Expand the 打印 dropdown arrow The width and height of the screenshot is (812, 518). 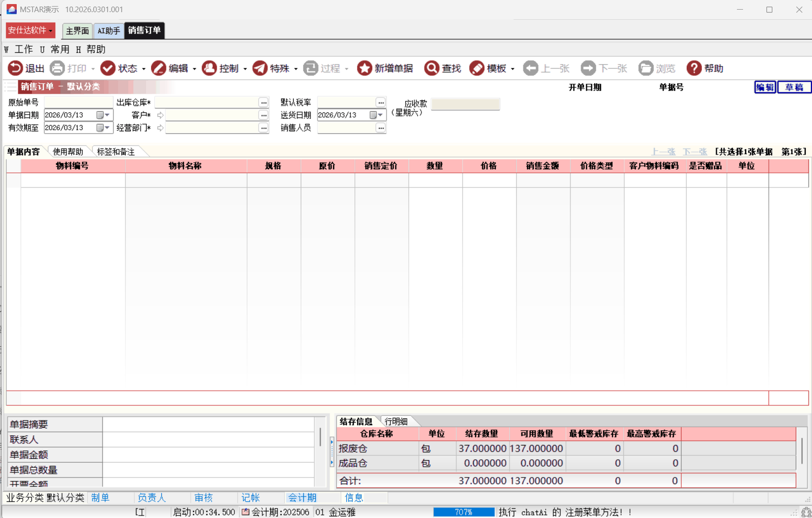click(x=93, y=69)
